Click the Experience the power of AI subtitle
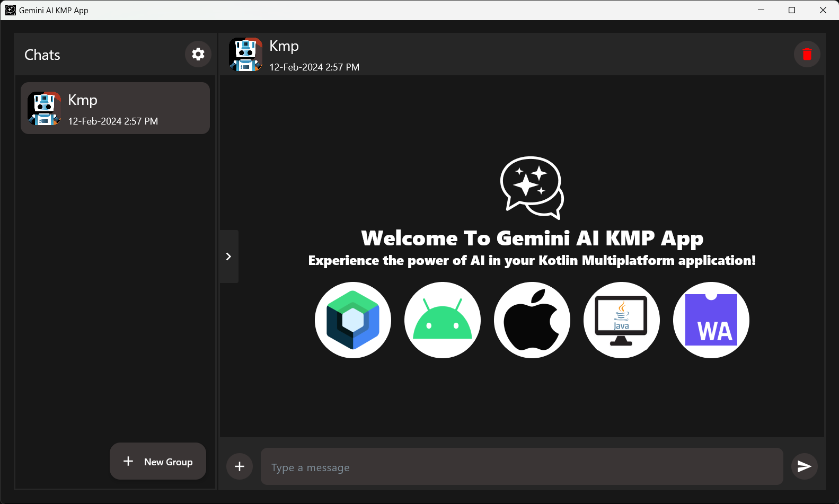The width and height of the screenshot is (839, 504). pos(532,261)
